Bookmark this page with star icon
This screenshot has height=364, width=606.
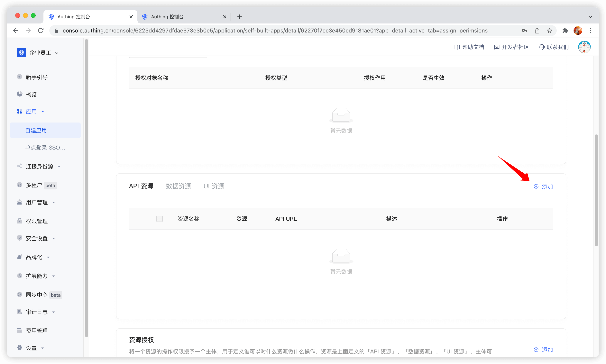coord(550,31)
